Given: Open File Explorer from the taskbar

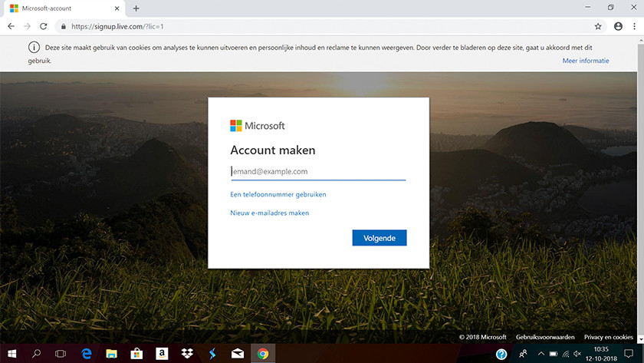Looking at the screenshot, I should (x=111, y=354).
